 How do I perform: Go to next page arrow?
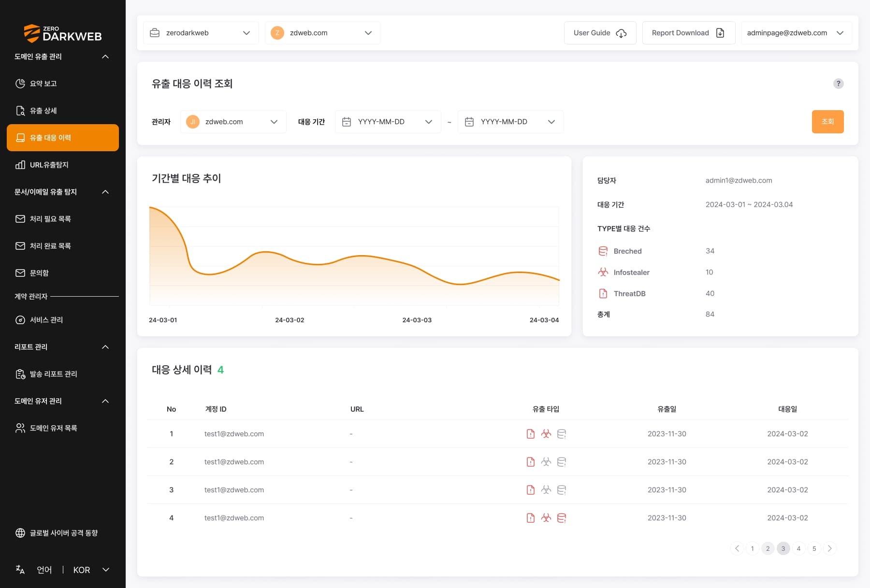(x=830, y=548)
